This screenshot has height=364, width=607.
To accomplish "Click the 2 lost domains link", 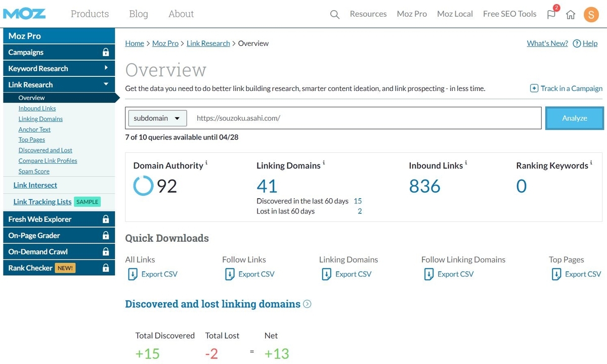I will point(360,211).
